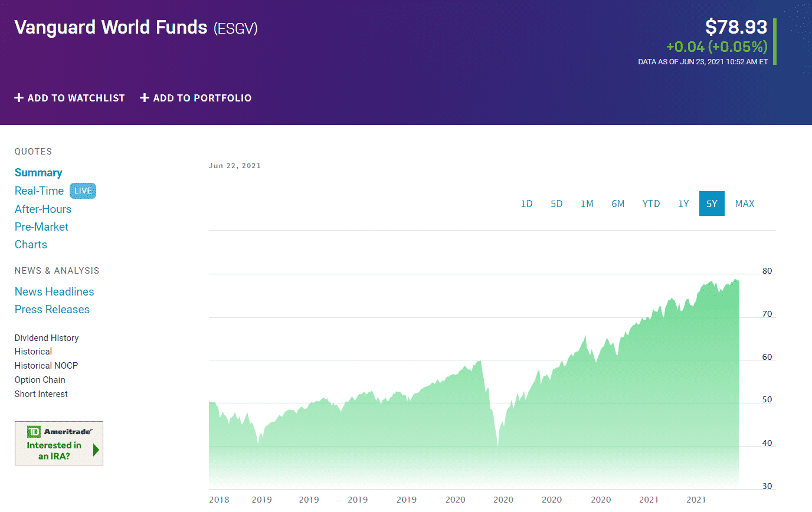Click the plus icon beside Add to Portfolio
812x512 pixels.
coord(145,98)
